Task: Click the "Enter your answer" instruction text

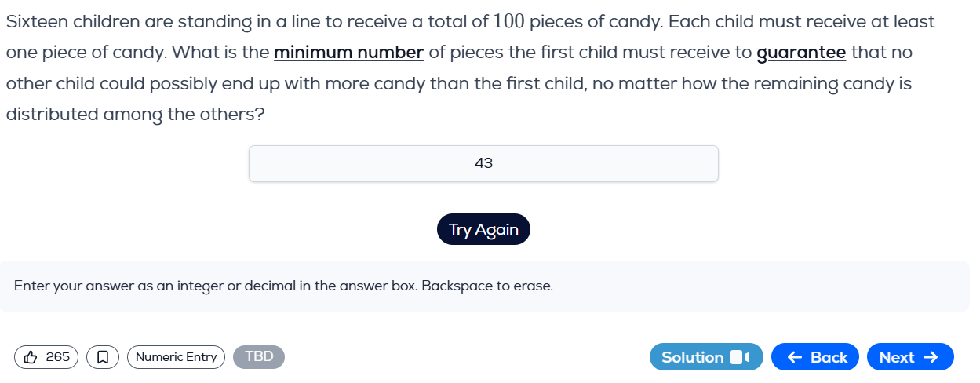Action: coord(283,286)
